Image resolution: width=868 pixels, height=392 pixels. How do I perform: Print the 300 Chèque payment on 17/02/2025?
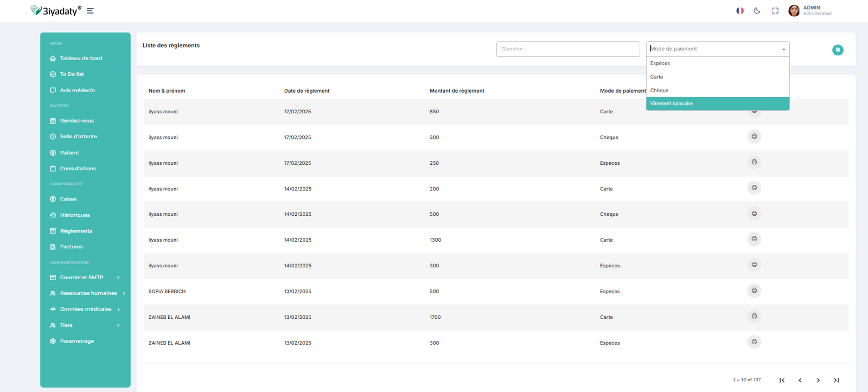754,137
